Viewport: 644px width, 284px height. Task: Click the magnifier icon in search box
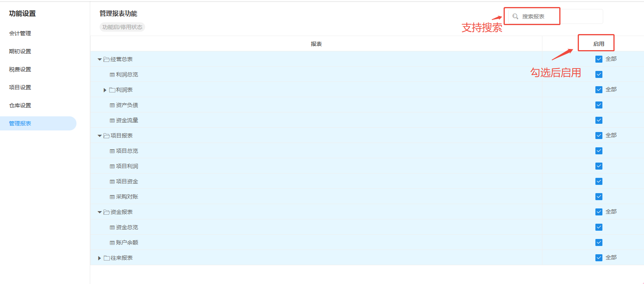(515, 16)
